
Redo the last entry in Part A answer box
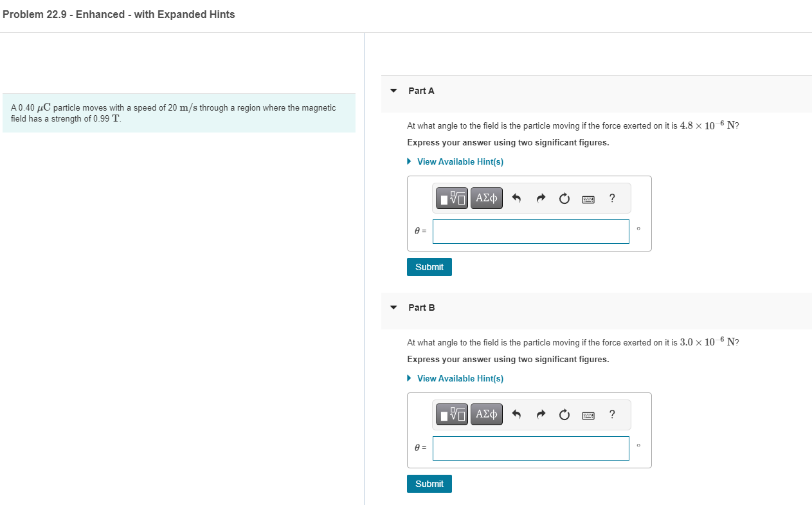coord(540,198)
